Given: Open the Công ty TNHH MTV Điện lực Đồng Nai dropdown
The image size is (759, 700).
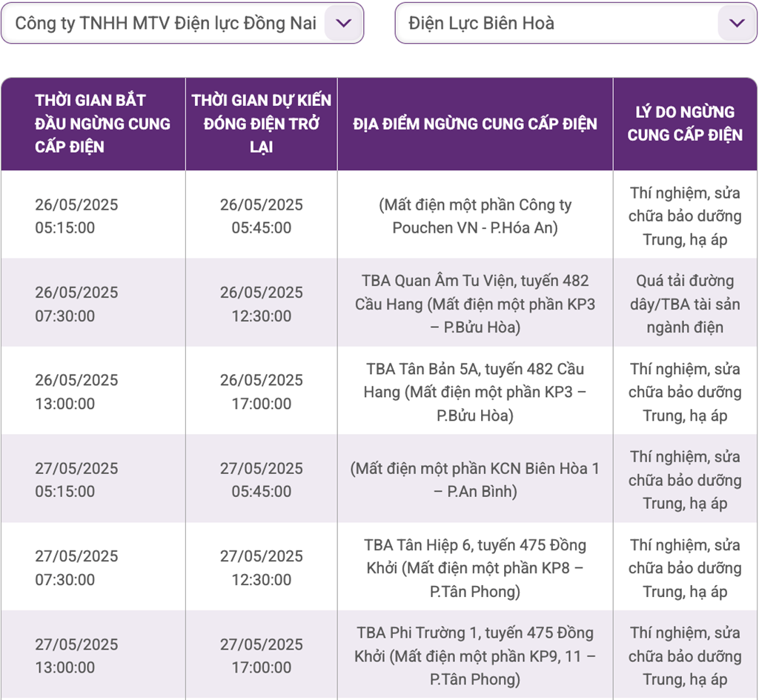Looking at the screenshot, I should click(166, 23).
